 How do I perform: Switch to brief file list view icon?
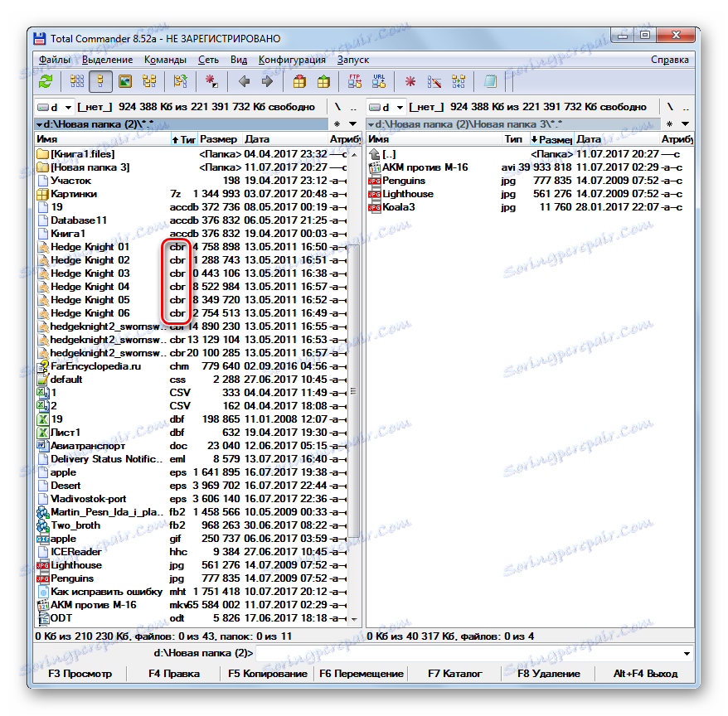[76, 82]
